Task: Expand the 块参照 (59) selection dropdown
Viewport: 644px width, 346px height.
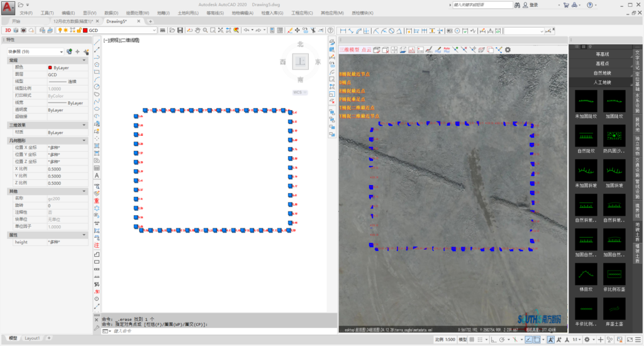Action: (62, 52)
